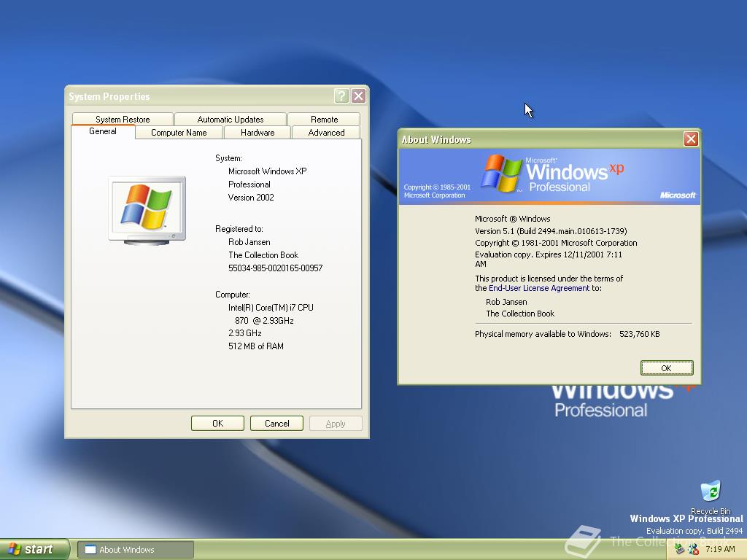
Task: Click the product ID 55034-985-0020165-00957
Action: [x=275, y=268]
